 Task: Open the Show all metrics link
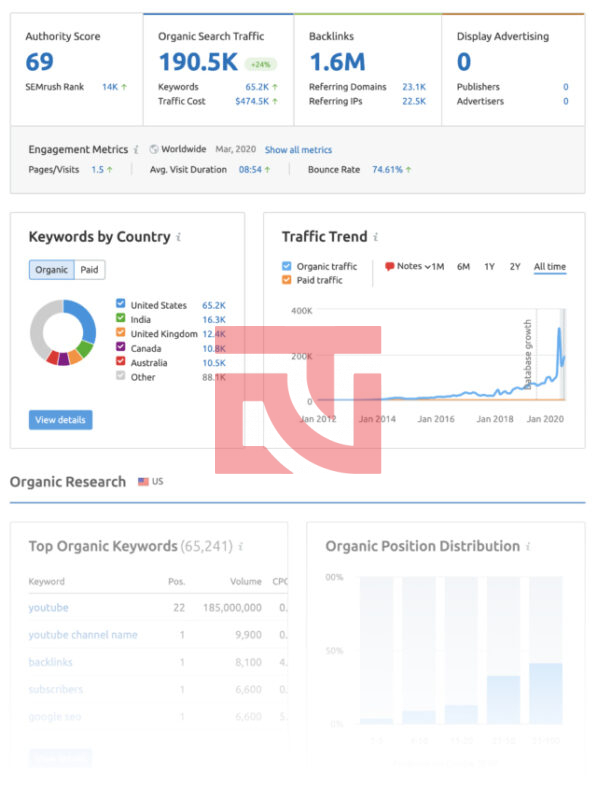point(298,150)
